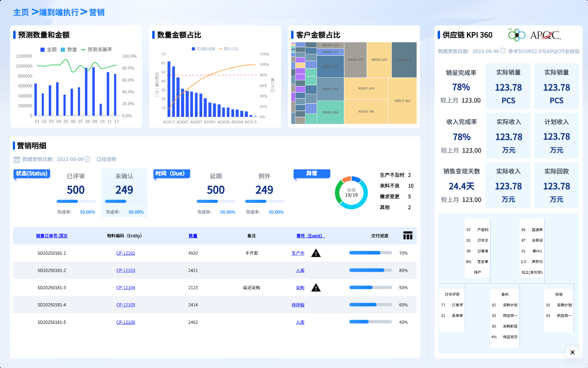Click the 事件 (Event) column header
588x368 pixels.
[310, 236]
